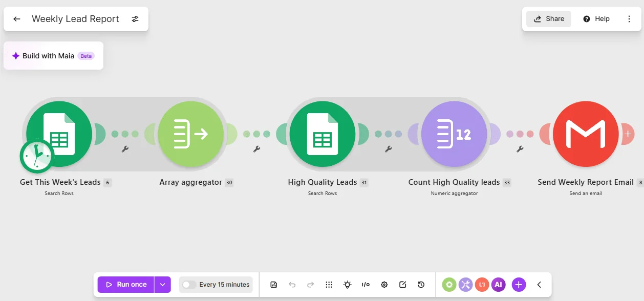Image resolution: width=644 pixels, height=301 pixels.
Task: Auto-align modules with the dots grid icon
Action: point(329,285)
